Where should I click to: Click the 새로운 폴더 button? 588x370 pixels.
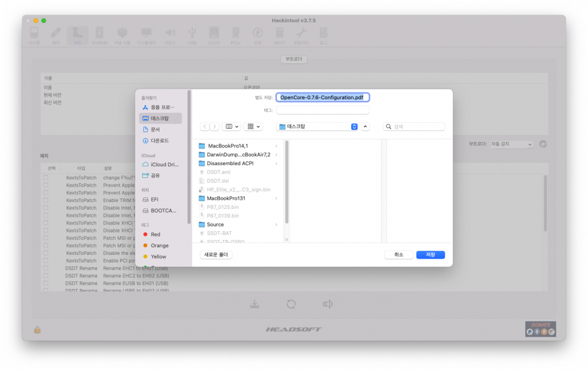coord(216,255)
